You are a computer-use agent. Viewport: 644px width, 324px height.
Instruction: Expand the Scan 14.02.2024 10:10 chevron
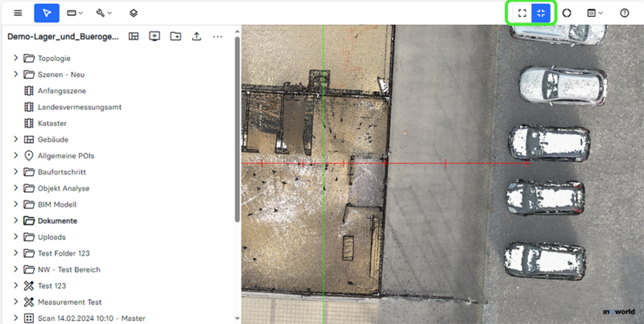[15, 318]
